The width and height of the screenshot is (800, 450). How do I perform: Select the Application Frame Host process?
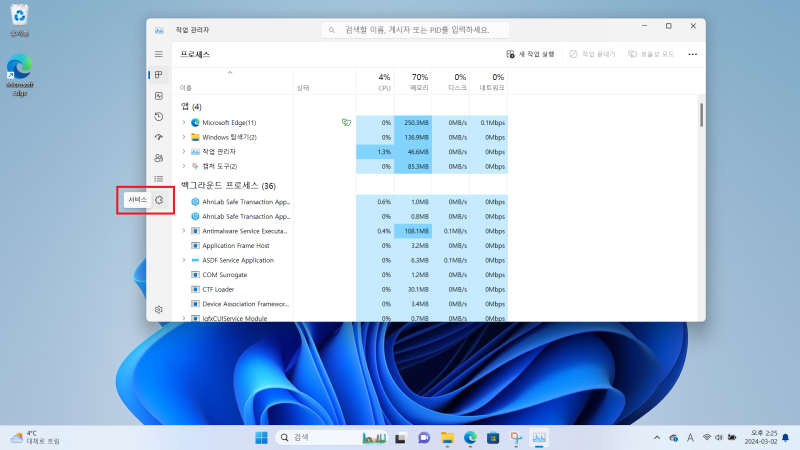point(340,246)
